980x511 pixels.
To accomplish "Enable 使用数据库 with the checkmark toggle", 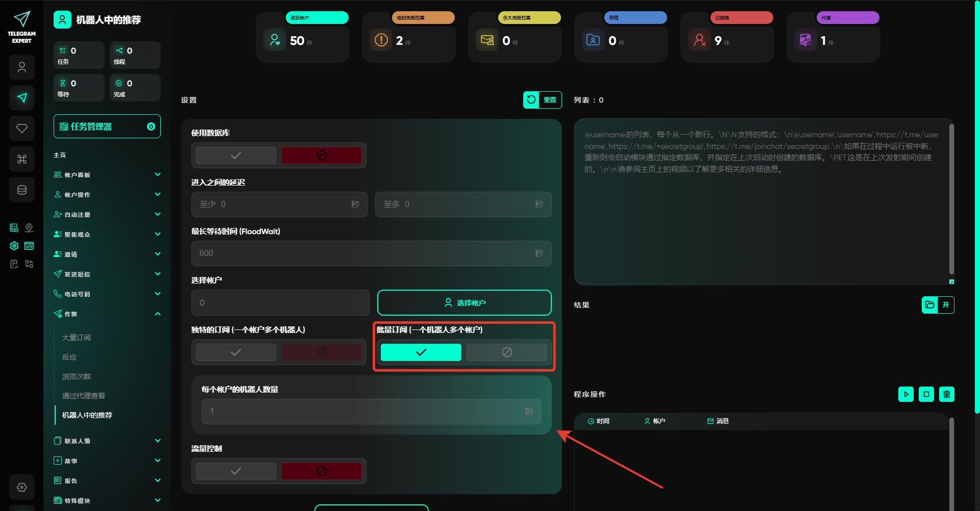I will click(x=236, y=156).
